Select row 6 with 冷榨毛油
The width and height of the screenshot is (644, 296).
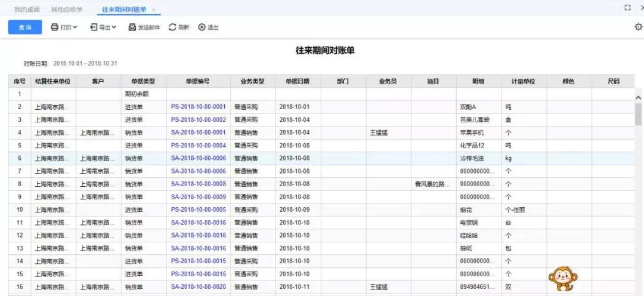pos(321,158)
